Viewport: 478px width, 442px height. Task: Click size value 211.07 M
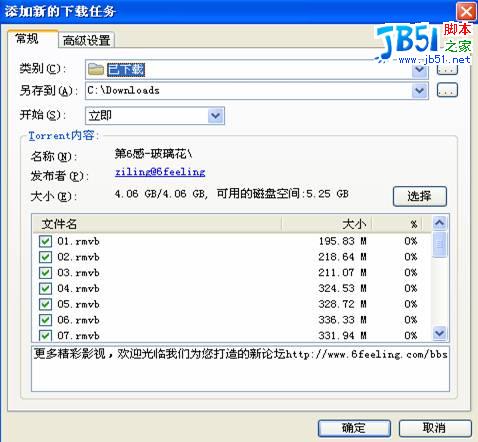(343, 273)
